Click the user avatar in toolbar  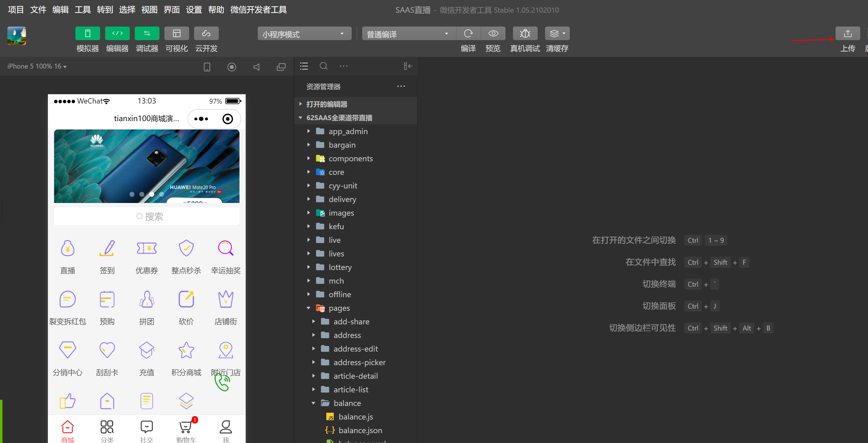pos(17,36)
